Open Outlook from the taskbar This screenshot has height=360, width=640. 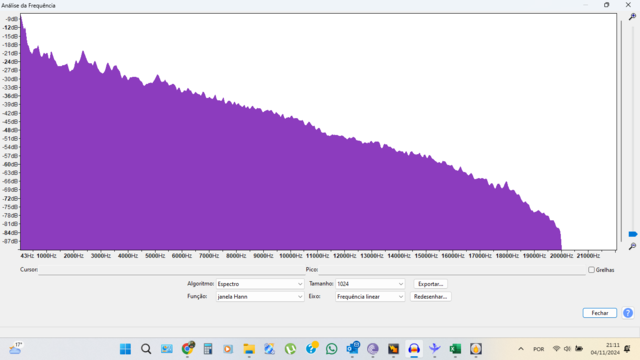pyautogui.click(x=352, y=349)
